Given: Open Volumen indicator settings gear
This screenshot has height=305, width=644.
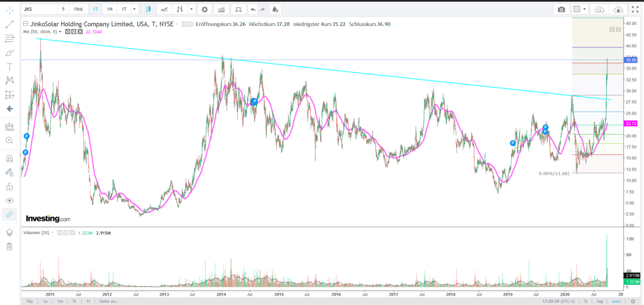Looking at the screenshot, I should pos(66,233).
